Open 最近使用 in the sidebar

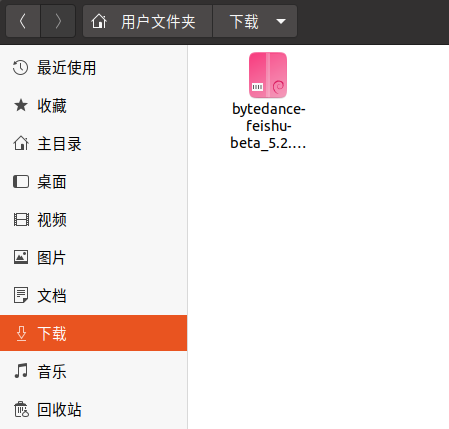(93, 68)
